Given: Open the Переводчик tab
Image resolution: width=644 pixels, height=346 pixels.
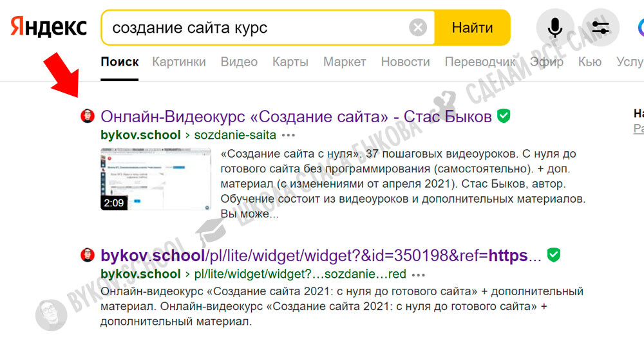Looking at the screenshot, I should 480,62.
